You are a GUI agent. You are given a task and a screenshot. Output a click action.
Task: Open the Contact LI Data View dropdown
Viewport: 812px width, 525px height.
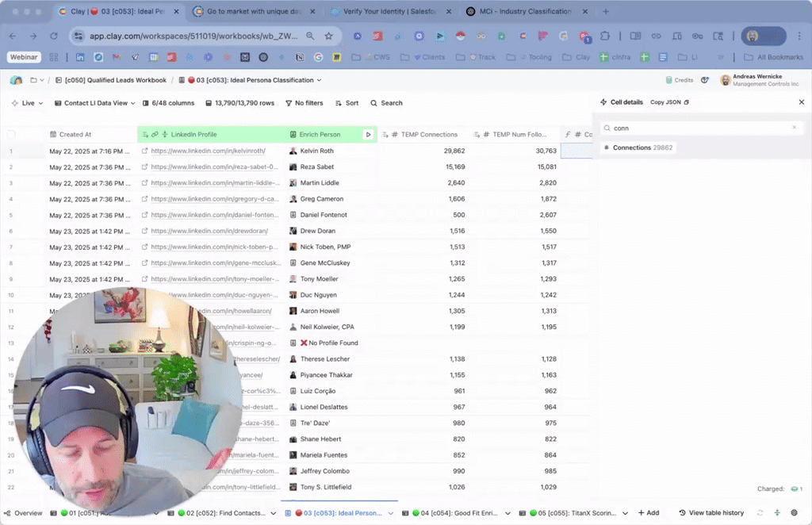click(94, 103)
